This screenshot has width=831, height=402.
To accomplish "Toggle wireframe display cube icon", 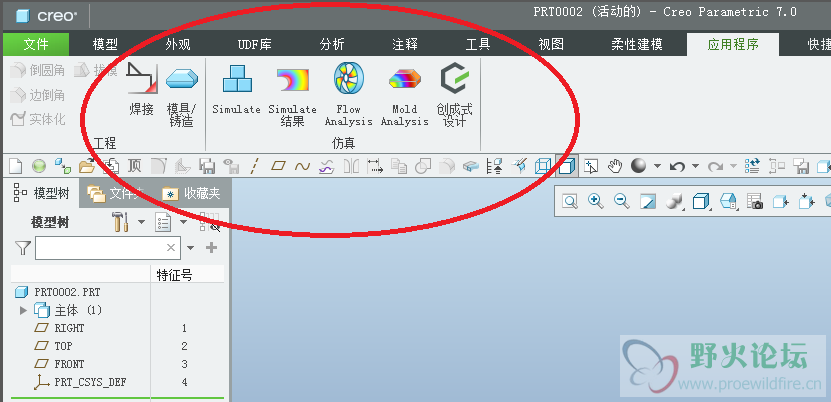I will pyautogui.click(x=543, y=166).
